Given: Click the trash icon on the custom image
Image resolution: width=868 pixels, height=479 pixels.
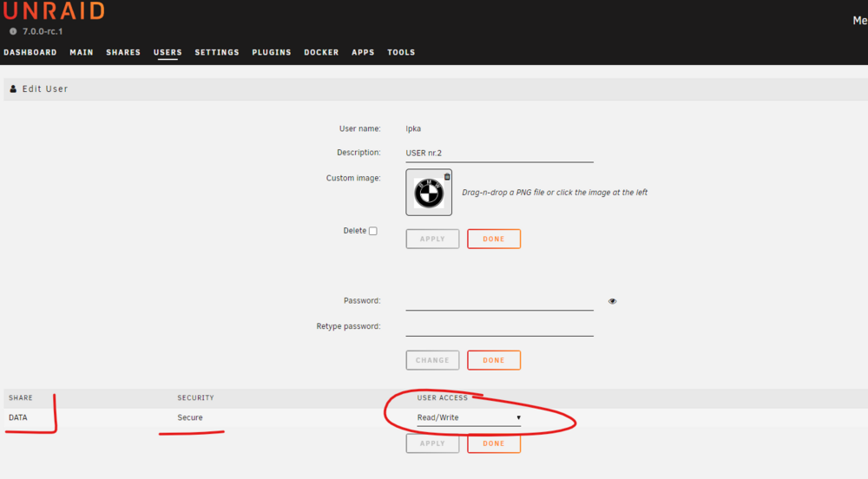Looking at the screenshot, I should tap(447, 176).
